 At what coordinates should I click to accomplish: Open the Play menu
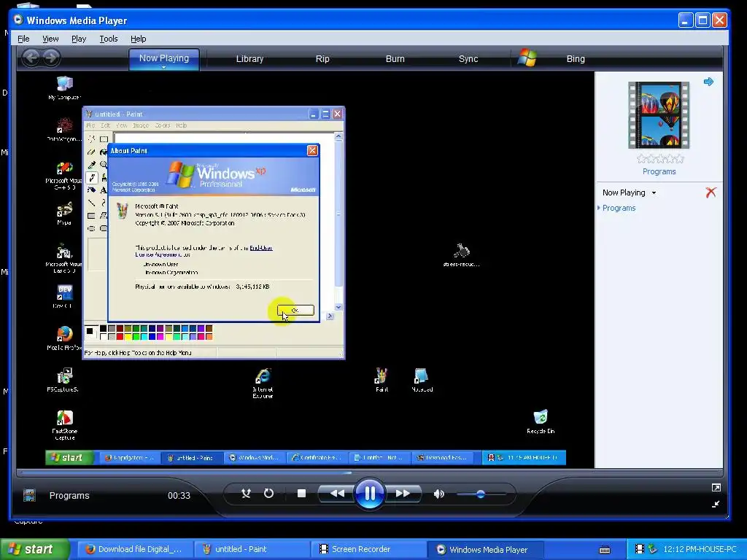tap(79, 39)
